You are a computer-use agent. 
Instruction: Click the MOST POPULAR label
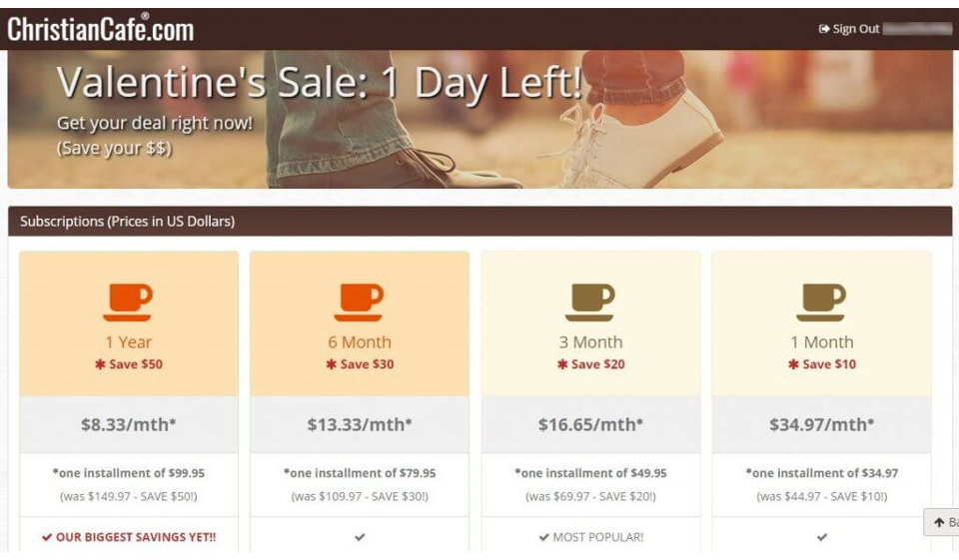(591, 537)
